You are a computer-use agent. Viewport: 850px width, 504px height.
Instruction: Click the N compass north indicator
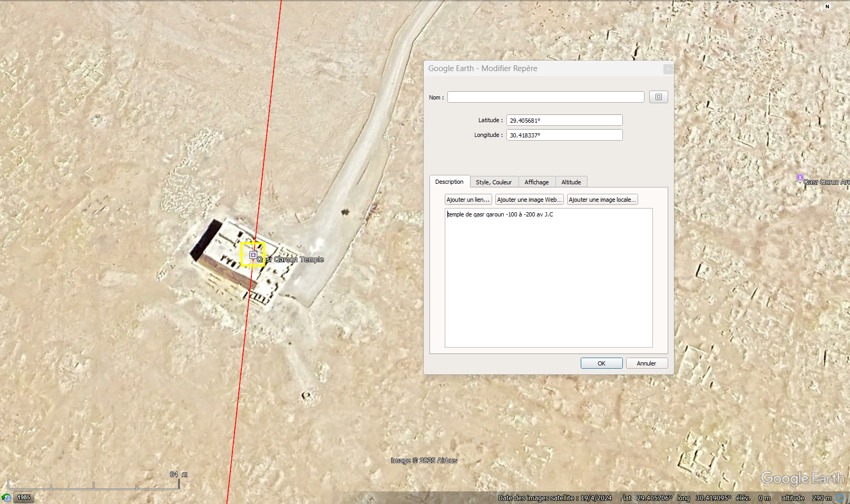pyautogui.click(x=827, y=7)
